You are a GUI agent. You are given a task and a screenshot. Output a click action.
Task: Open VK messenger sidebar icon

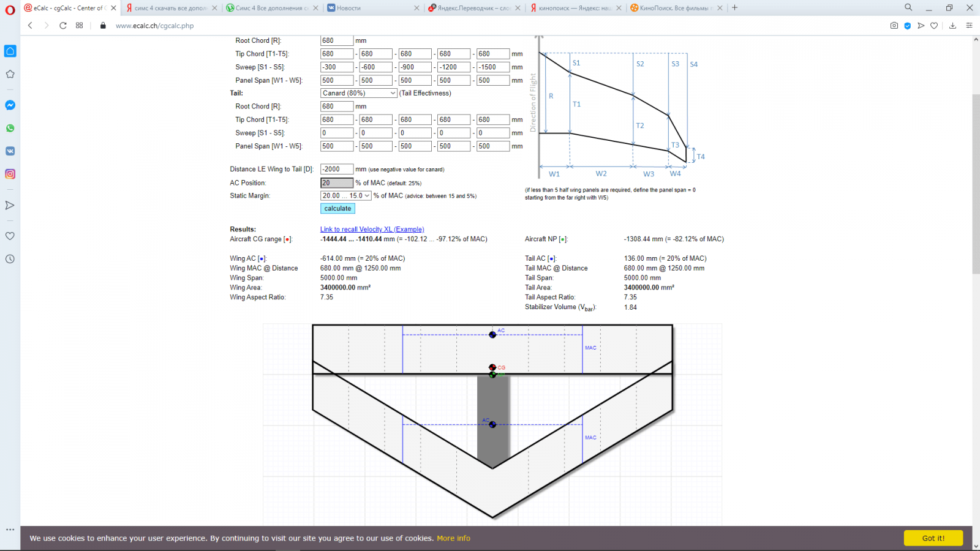(x=10, y=151)
